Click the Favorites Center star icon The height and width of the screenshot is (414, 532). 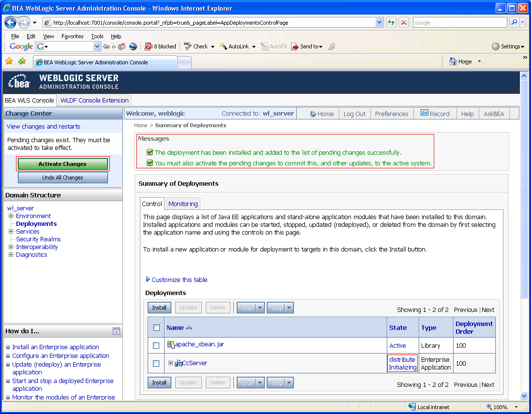[9, 61]
